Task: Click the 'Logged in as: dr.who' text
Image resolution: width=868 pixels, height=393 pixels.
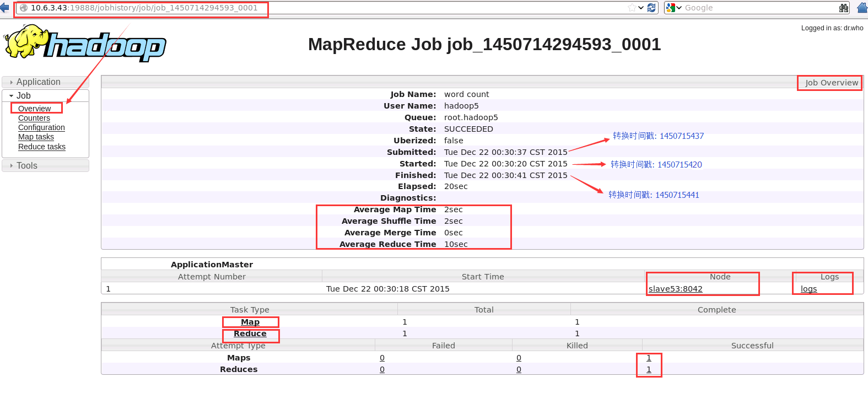Action: pos(832,28)
